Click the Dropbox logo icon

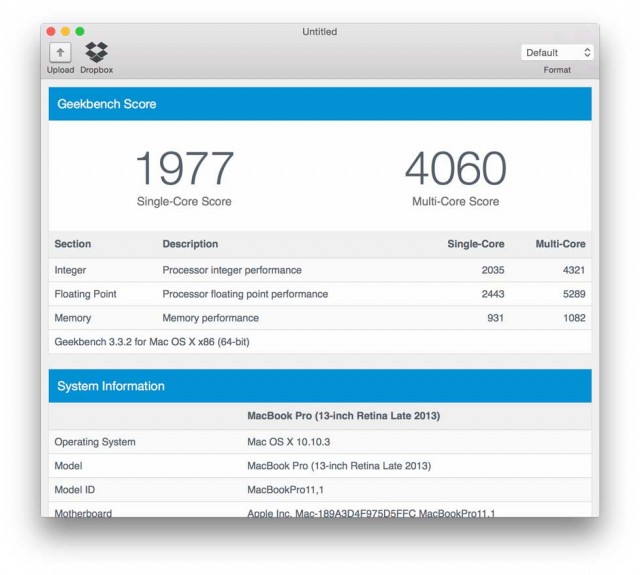point(97,52)
